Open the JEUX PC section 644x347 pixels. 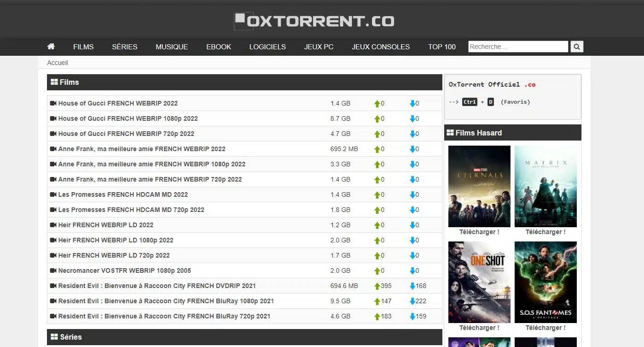coord(319,47)
